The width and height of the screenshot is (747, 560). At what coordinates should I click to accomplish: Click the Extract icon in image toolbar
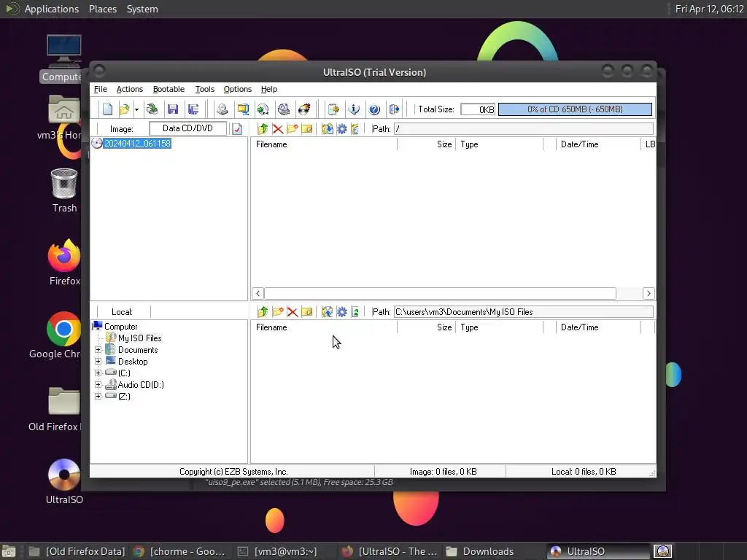pyautogui.click(x=328, y=129)
